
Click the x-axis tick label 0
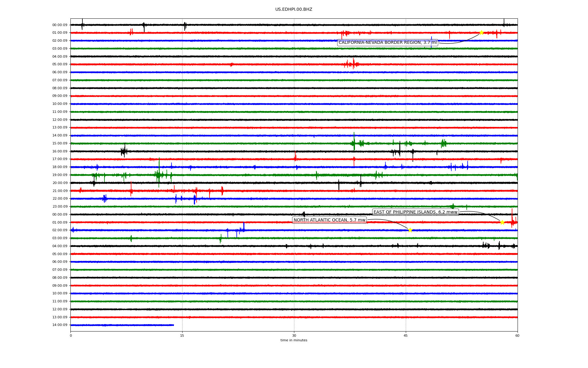point(71,335)
